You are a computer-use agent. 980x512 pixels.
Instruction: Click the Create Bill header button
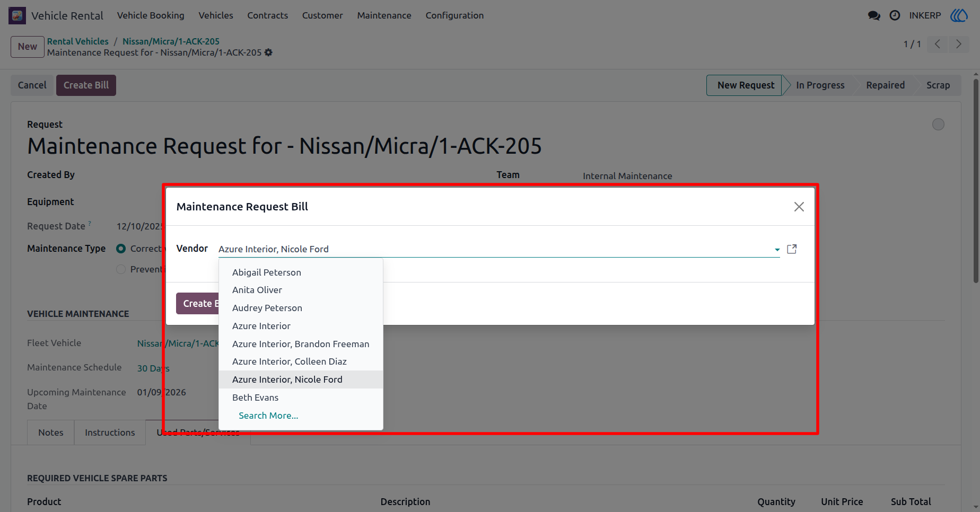pyautogui.click(x=86, y=85)
